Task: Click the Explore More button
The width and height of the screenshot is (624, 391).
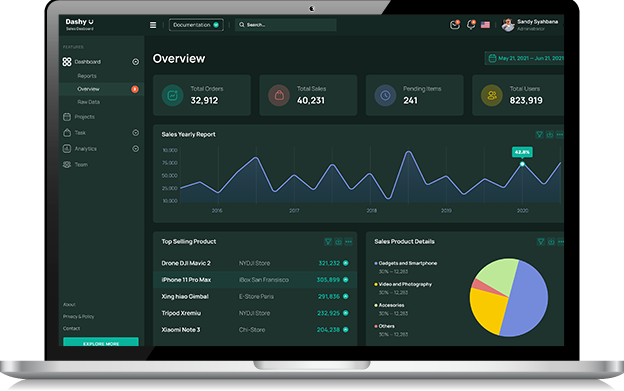Action: point(101,342)
